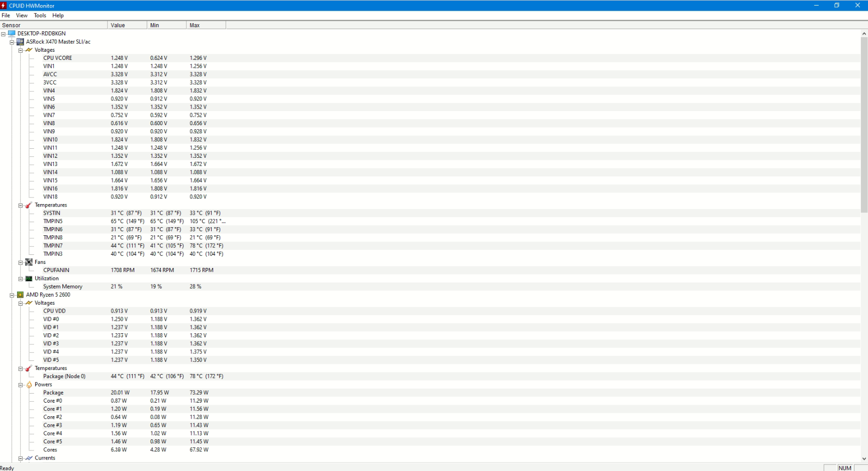The height and width of the screenshot is (471, 868).
Task: Collapse the Fans group
Action: 21,262
